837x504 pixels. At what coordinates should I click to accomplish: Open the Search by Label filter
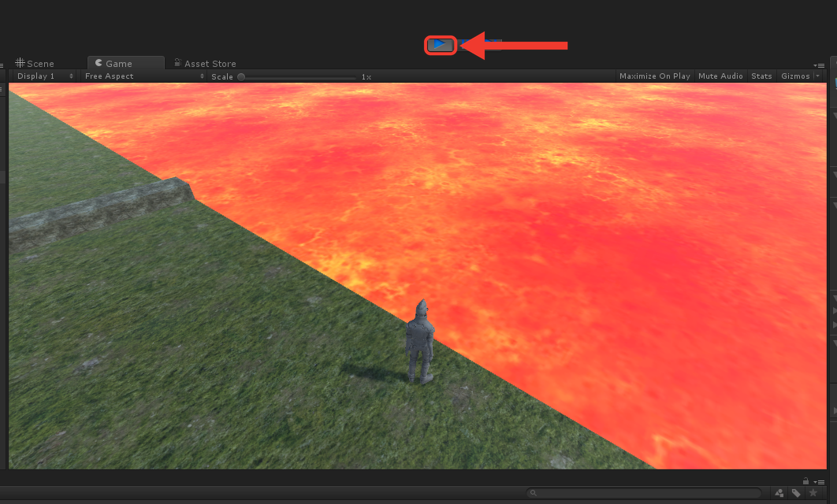click(796, 493)
